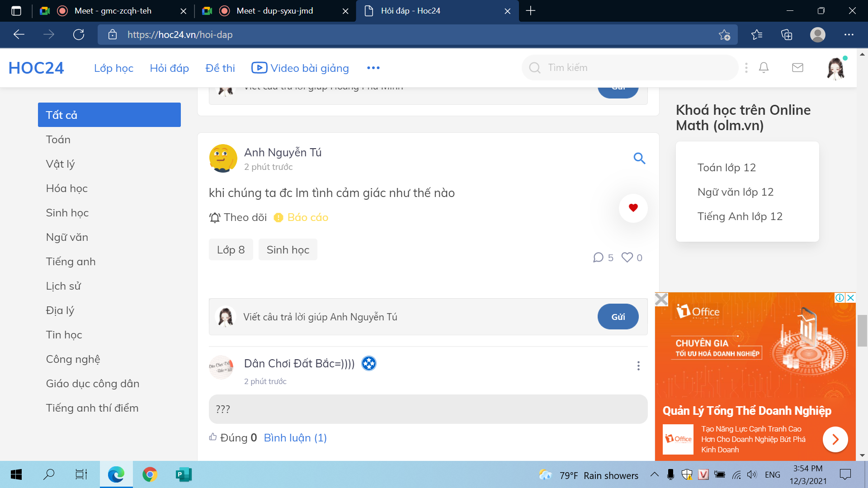
Task: Send the answer with Gửi button
Action: coord(618,317)
